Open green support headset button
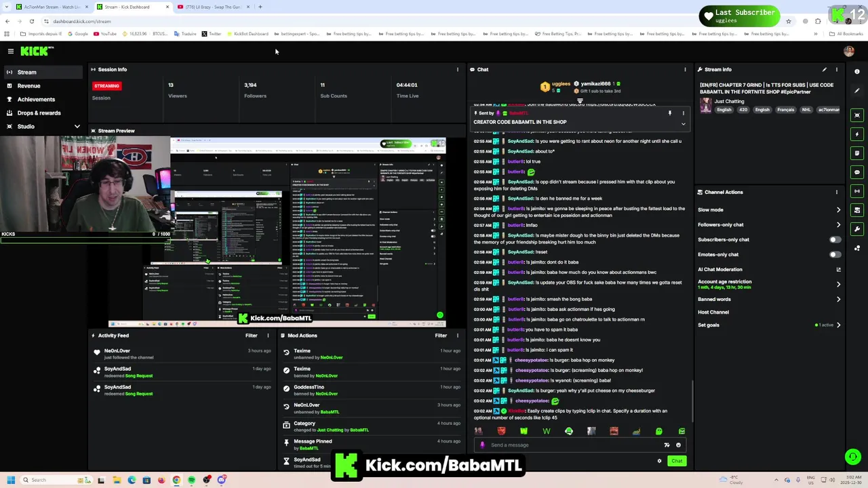 coord(852,457)
